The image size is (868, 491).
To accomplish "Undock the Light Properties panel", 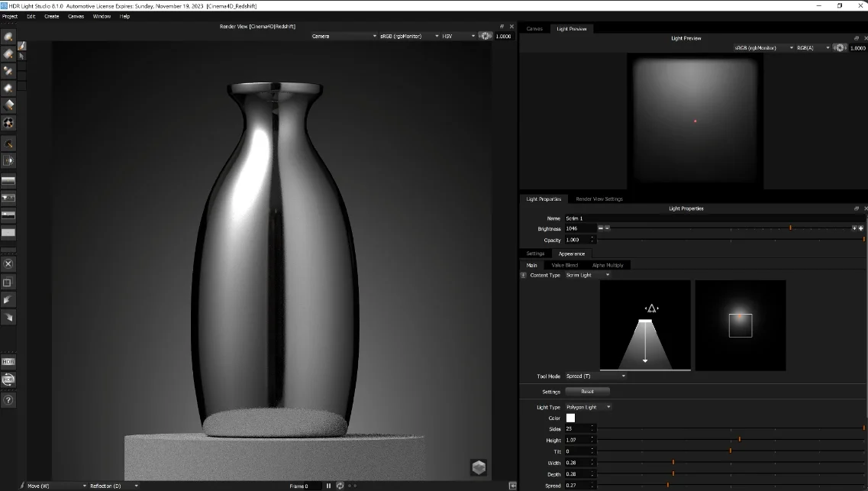I will tap(857, 208).
